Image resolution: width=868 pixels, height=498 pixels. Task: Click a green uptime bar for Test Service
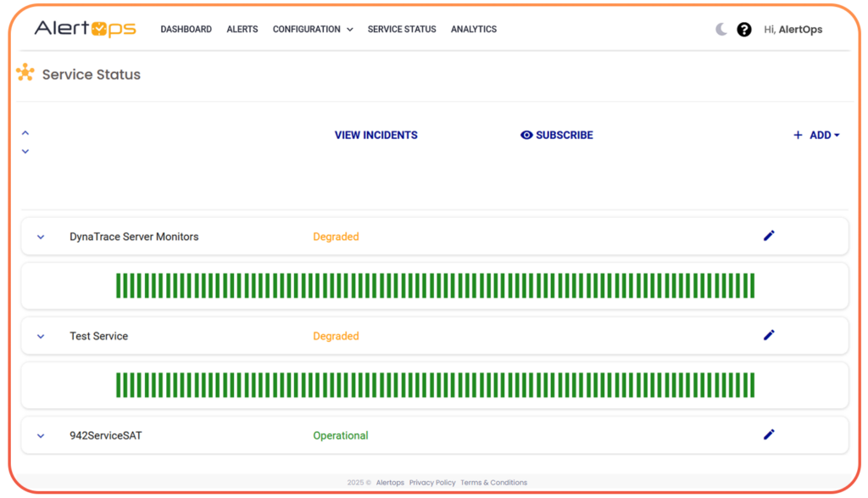click(424, 384)
